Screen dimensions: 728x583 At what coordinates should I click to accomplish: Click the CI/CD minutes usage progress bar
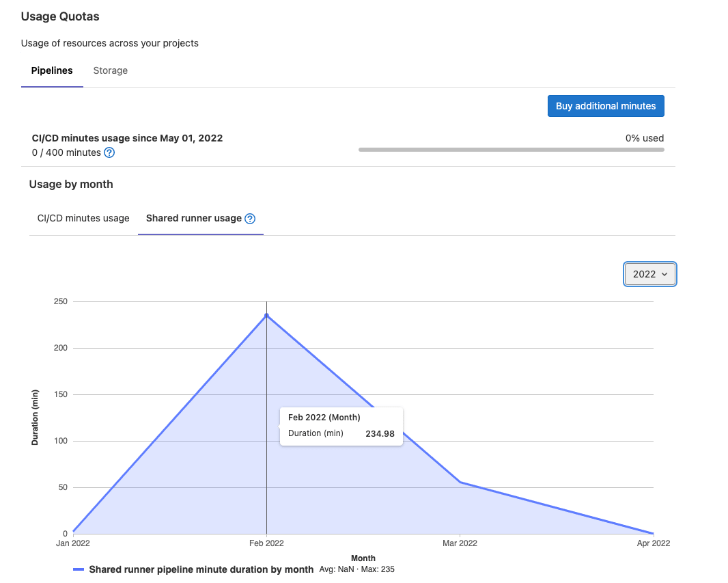pyautogui.click(x=512, y=149)
